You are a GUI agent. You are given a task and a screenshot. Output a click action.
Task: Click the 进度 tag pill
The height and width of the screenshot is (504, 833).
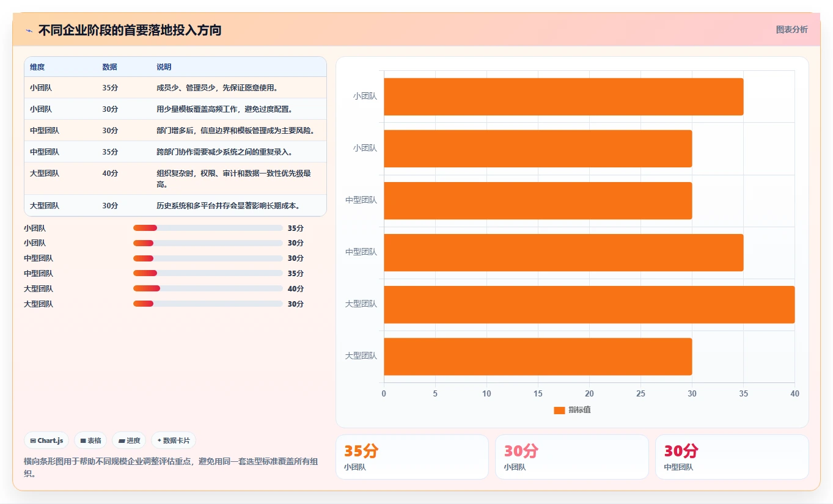click(129, 440)
